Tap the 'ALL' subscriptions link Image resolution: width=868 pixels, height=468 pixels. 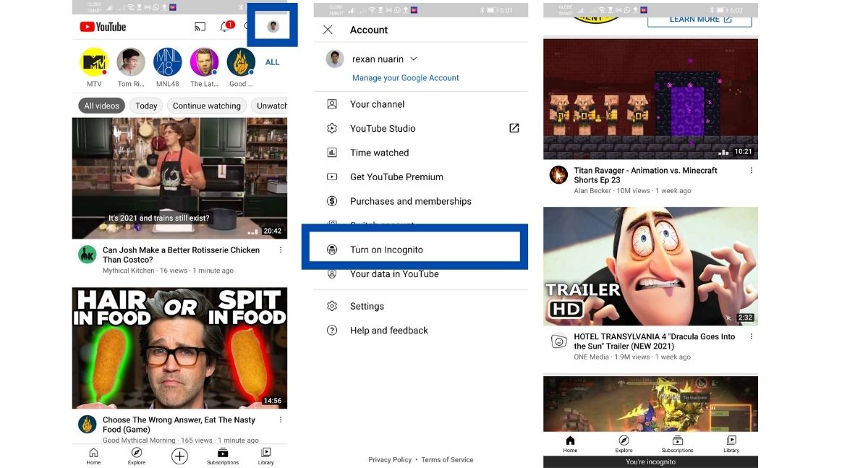pyautogui.click(x=272, y=62)
